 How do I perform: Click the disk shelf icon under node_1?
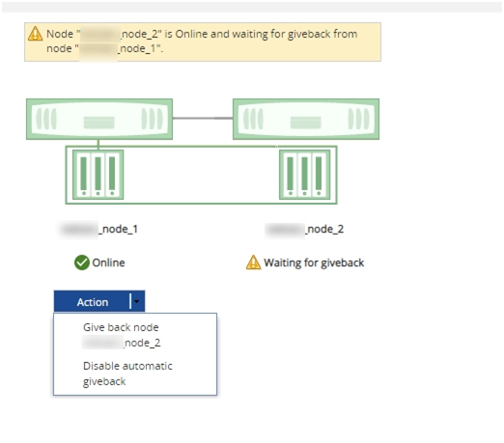point(98,175)
